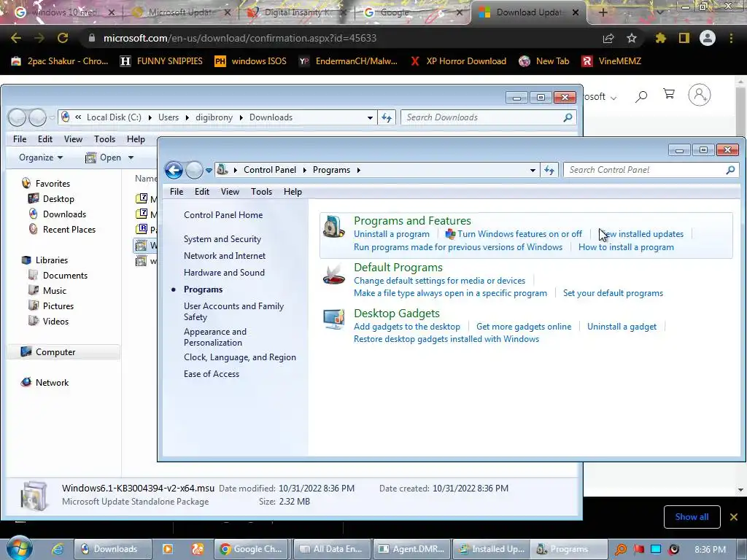Click Show all downloads button
The height and width of the screenshot is (560, 747).
pos(692,517)
